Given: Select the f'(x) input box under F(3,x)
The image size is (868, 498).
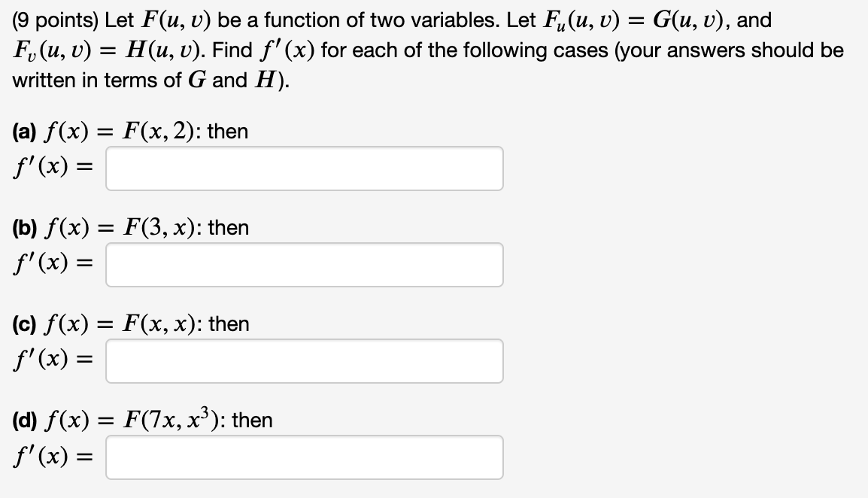Looking at the screenshot, I should [305, 264].
